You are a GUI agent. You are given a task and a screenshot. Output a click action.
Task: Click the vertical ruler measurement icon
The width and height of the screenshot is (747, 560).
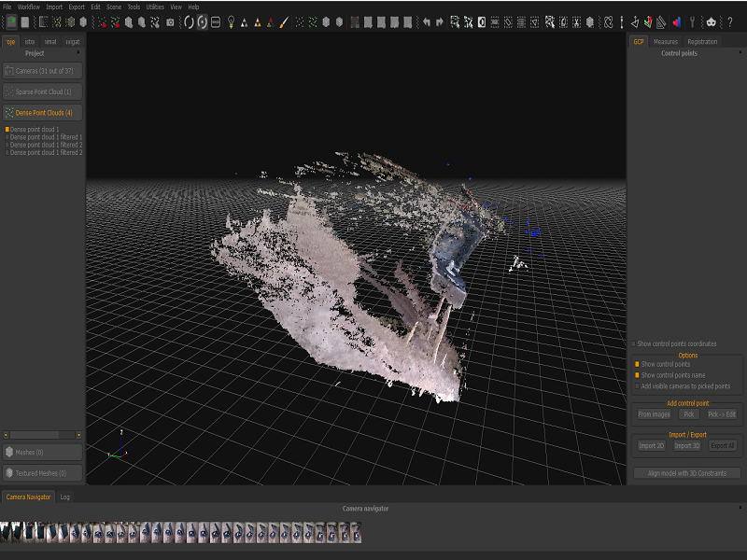click(x=622, y=21)
